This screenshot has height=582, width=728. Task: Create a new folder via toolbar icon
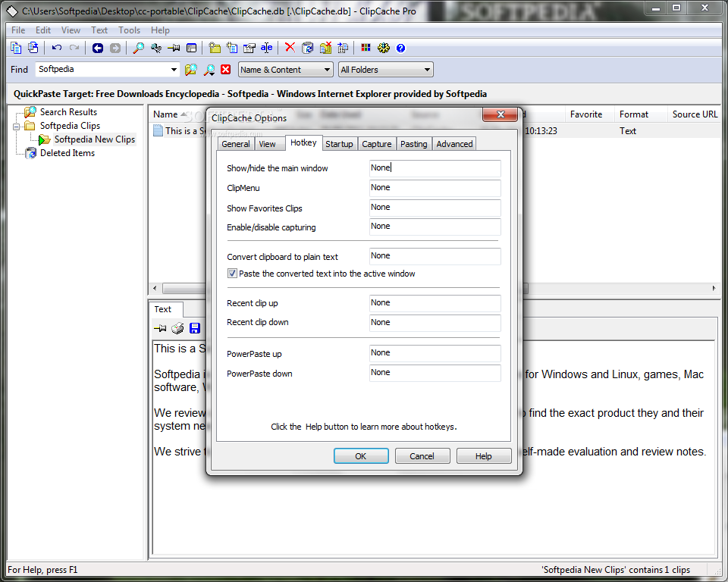[215, 48]
